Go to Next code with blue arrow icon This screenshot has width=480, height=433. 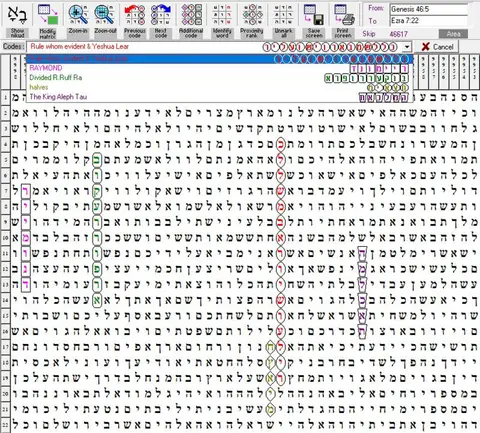(x=161, y=15)
